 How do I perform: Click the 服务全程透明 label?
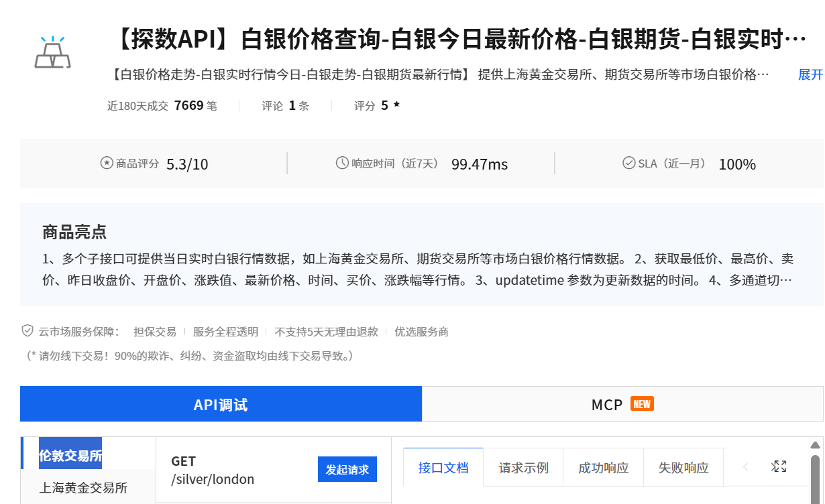pyautogui.click(x=225, y=331)
